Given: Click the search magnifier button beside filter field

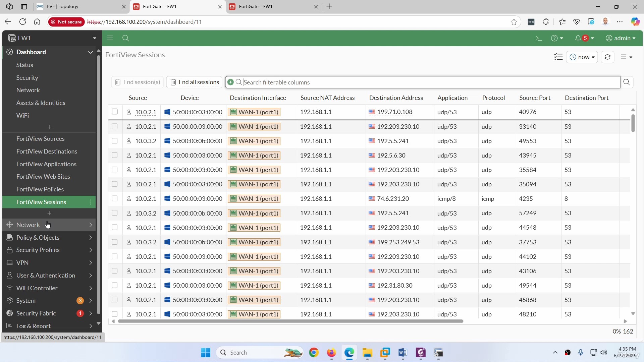Looking at the screenshot, I should tap(627, 82).
